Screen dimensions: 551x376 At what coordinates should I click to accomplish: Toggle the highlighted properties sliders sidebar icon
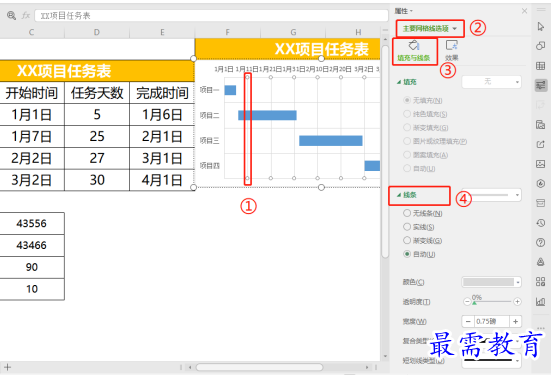pyautogui.click(x=541, y=85)
